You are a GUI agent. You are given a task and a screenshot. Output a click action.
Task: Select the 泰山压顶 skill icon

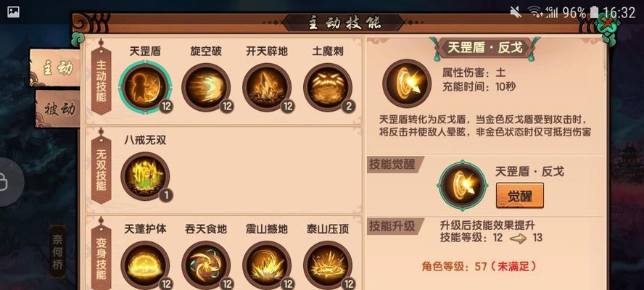[328, 265]
